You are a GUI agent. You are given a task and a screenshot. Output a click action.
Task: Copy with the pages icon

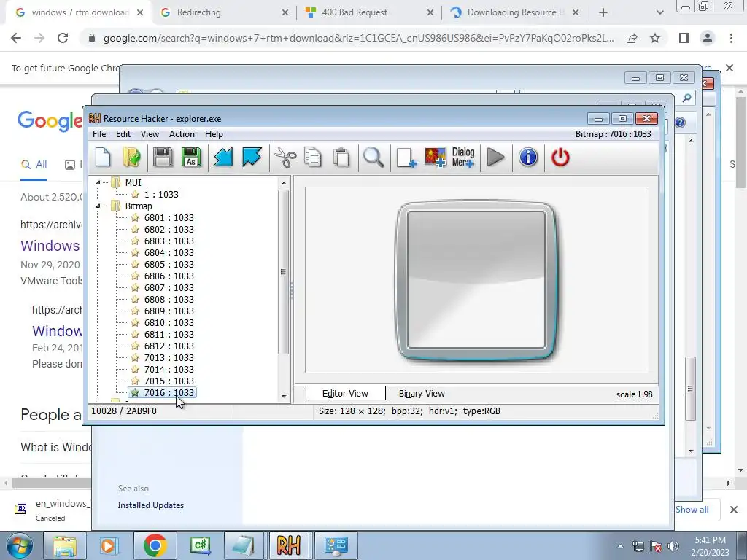pos(313,157)
